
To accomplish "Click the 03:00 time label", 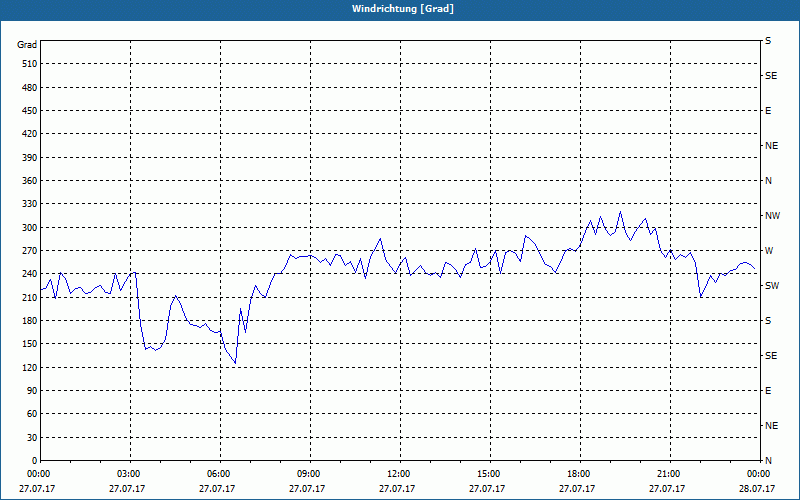I will click(x=130, y=474).
